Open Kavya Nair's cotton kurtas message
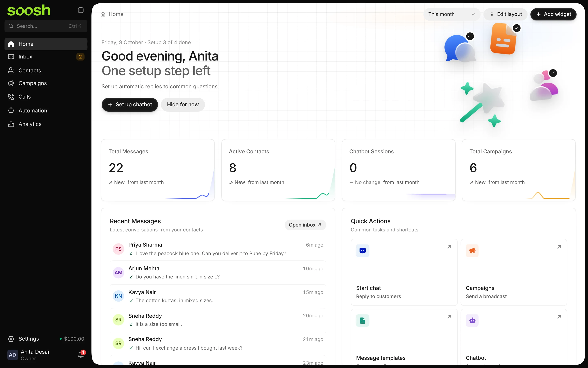This screenshot has width=588, height=368. tap(218, 296)
